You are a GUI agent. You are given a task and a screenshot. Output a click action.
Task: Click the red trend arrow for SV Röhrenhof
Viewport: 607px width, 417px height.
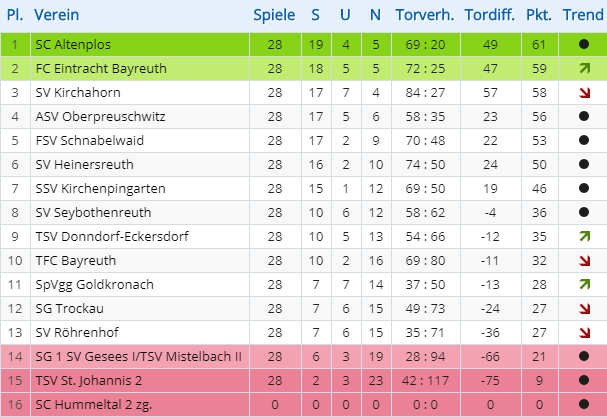tap(583, 333)
